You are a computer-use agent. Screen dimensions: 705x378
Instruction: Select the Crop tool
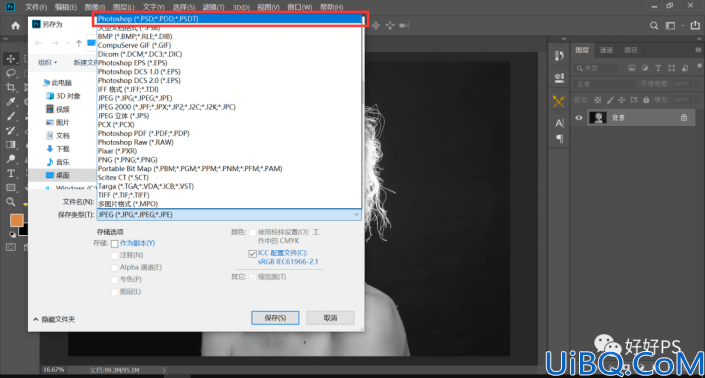pyautogui.click(x=11, y=87)
